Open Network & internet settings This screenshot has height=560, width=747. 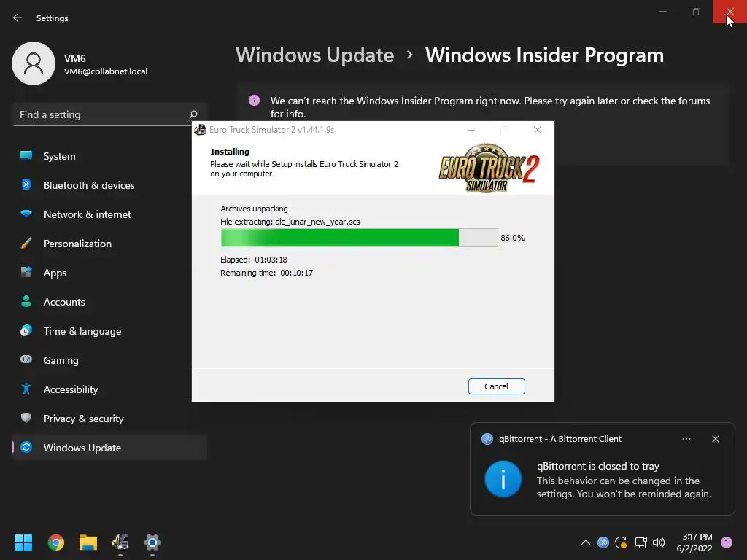point(109,214)
